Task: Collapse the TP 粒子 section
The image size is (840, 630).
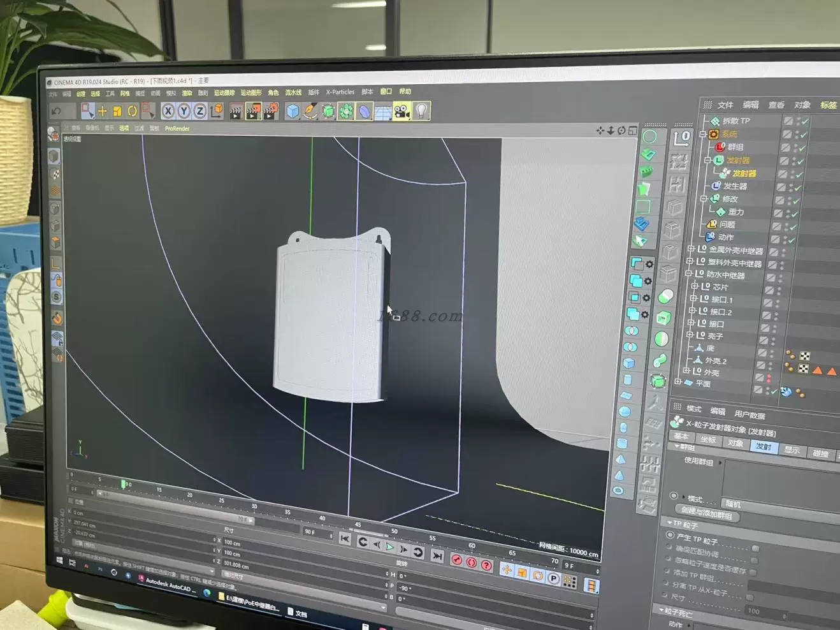Action: [x=669, y=523]
